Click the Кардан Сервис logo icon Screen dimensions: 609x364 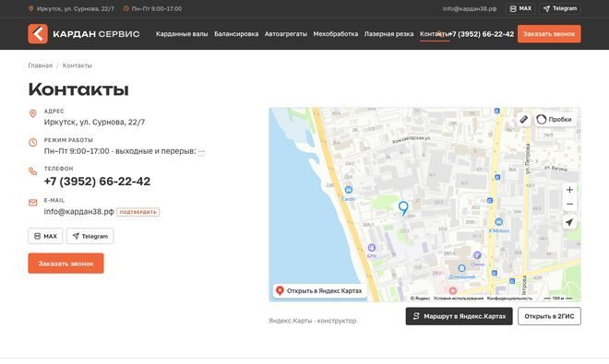coord(38,34)
